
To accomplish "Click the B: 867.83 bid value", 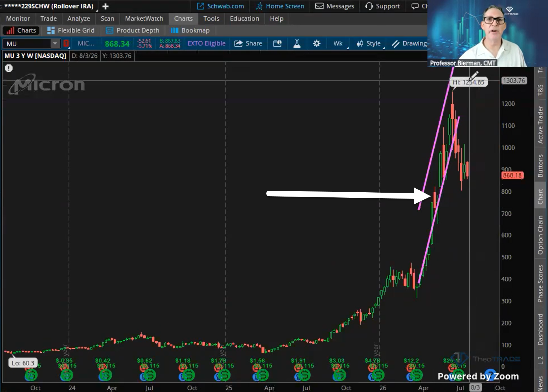I will coord(170,41).
